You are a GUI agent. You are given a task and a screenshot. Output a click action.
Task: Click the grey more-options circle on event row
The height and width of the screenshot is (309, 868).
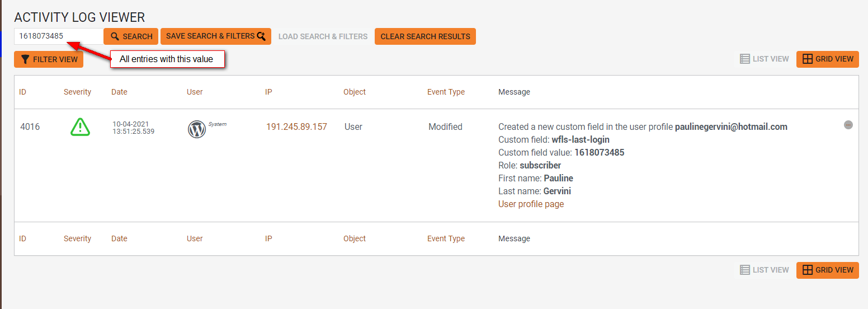848,125
